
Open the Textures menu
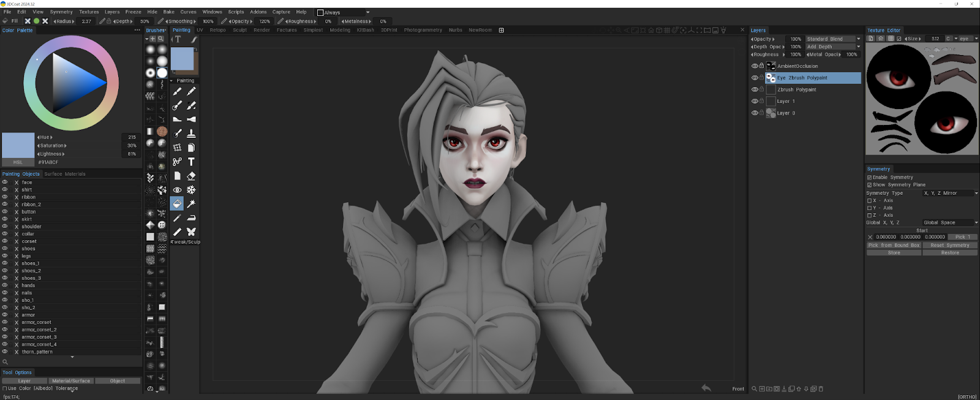(x=89, y=12)
